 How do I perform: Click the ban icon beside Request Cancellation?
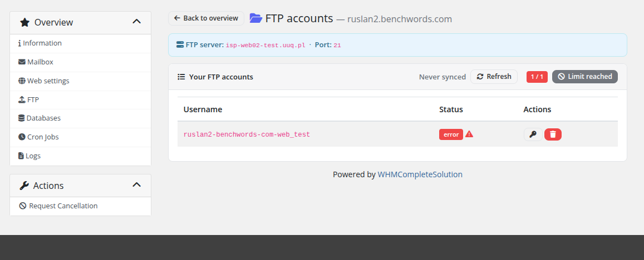pyautogui.click(x=23, y=206)
